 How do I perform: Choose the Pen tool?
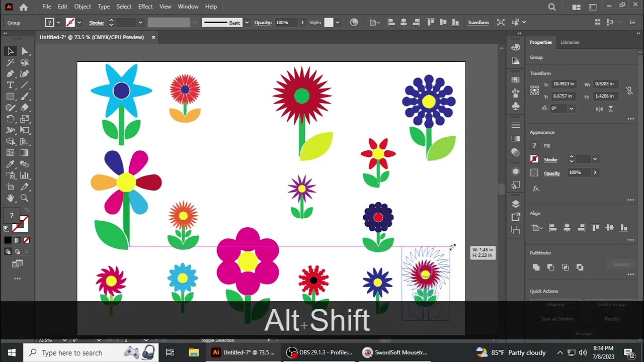pyautogui.click(x=10, y=74)
